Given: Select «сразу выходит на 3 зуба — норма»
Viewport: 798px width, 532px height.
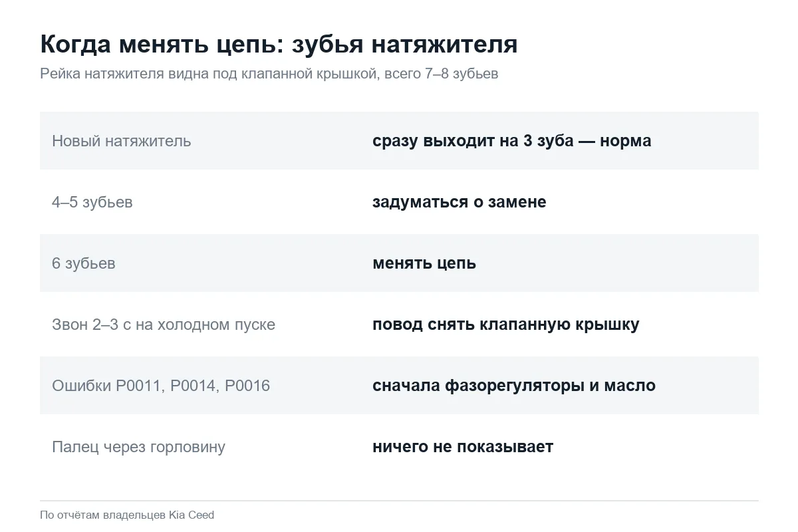Looking at the screenshot, I should click(511, 141).
